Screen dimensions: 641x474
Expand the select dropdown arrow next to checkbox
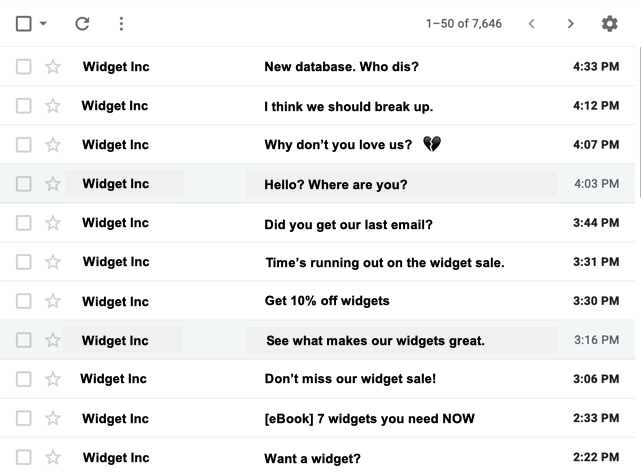pos(43,24)
